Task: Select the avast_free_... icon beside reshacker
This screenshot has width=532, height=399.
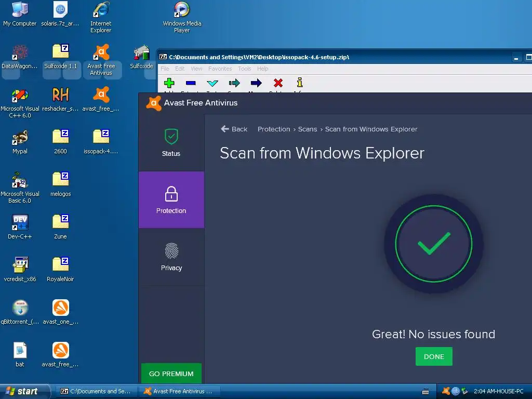Action: [101, 99]
